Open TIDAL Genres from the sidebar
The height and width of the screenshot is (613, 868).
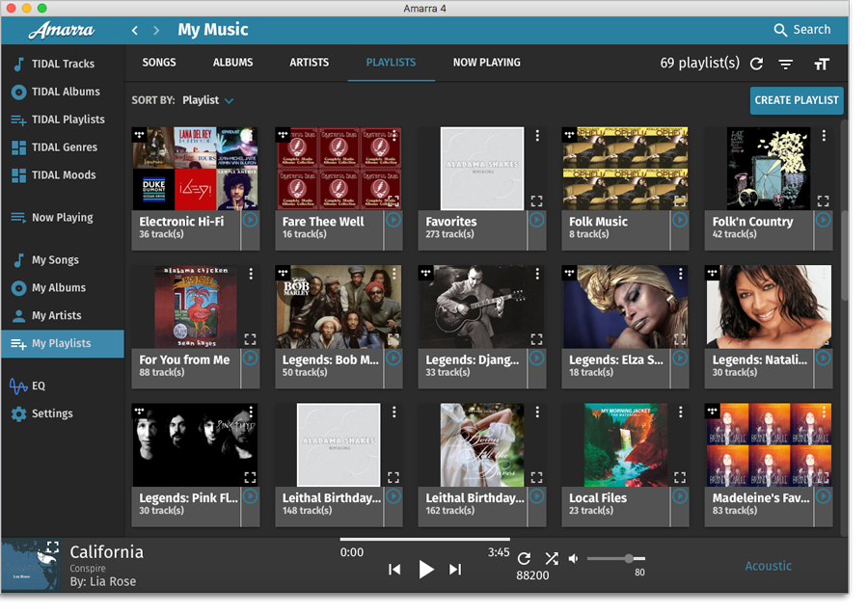click(x=64, y=147)
